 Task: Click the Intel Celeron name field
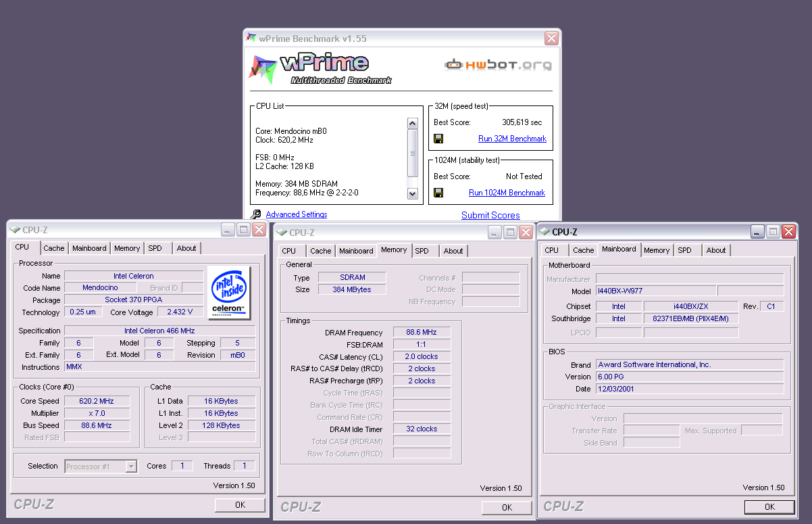(134, 276)
